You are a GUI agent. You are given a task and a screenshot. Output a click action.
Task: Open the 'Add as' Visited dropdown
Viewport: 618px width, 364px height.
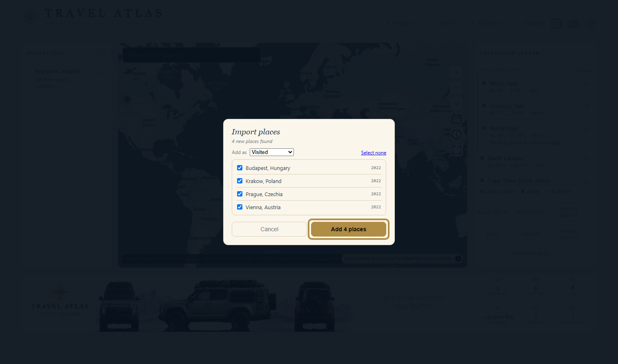click(x=272, y=152)
